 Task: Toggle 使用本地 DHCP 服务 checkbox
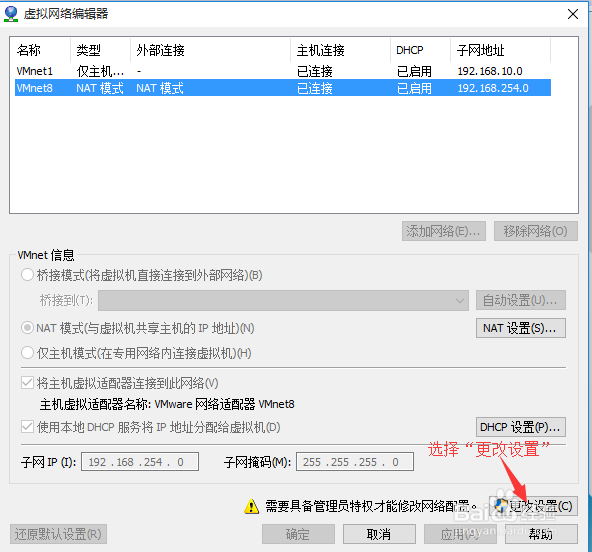[27, 427]
